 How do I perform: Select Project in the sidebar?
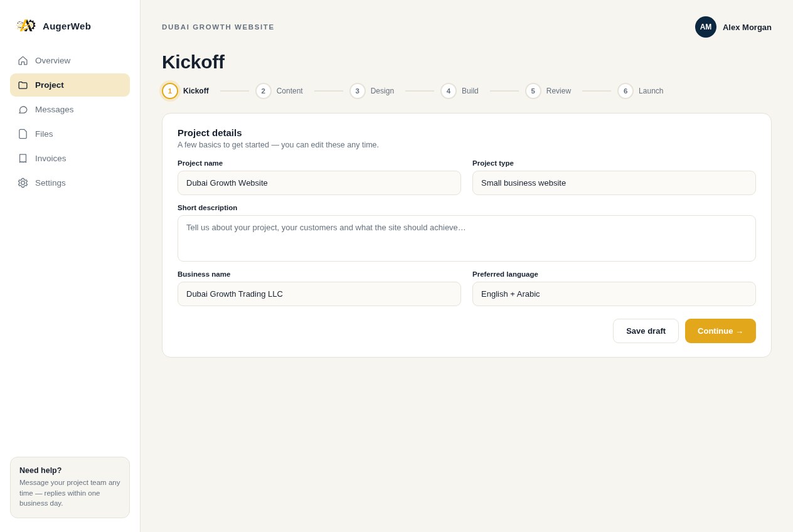coord(70,85)
